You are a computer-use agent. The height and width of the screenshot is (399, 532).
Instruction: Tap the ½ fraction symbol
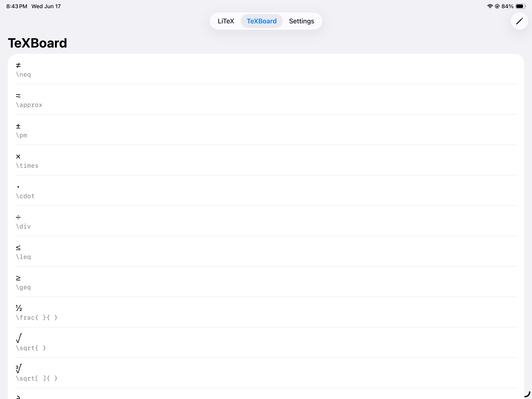pyautogui.click(x=19, y=308)
